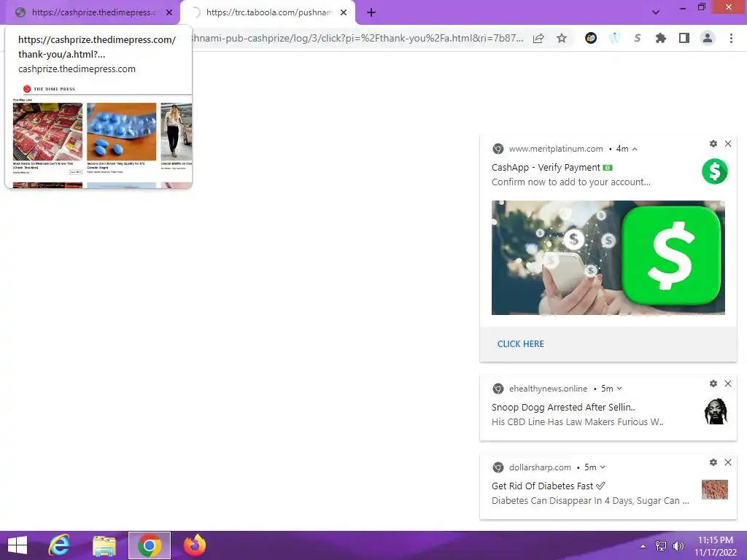Open the round colorful extension icon
The image size is (747, 560).
click(591, 38)
